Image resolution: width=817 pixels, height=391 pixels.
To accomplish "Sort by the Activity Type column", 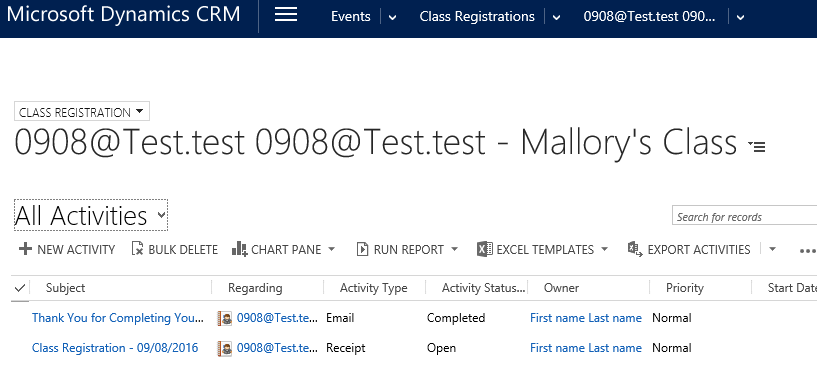I will pyautogui.click(x=374, y=288).
